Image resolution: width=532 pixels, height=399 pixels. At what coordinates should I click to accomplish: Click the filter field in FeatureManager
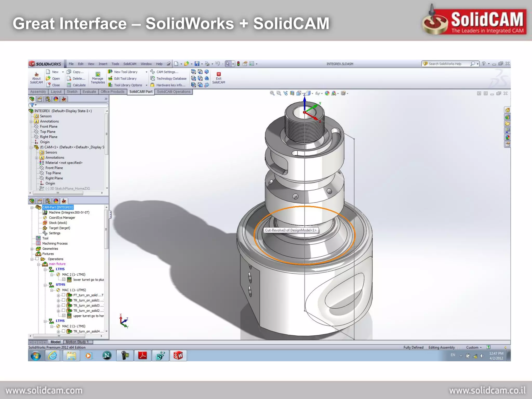click(x=68, y=105)
